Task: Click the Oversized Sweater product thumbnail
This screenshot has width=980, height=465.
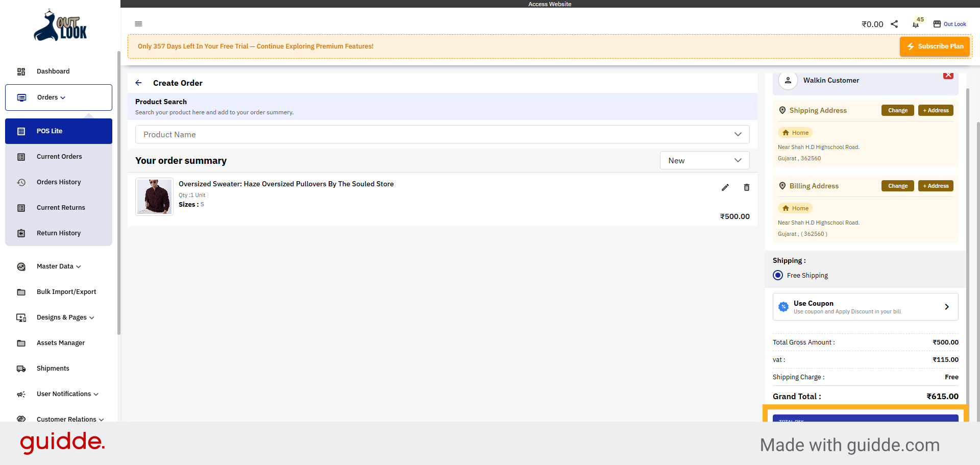Action: 154,197
